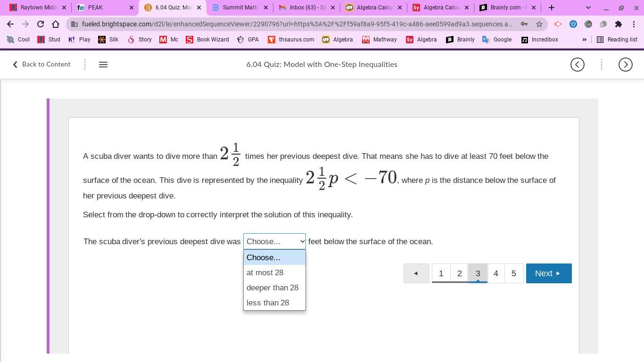The width and height of the screenshot is (644, 362).
Task: Jump to quiz question 4
Action: [495, 273]
